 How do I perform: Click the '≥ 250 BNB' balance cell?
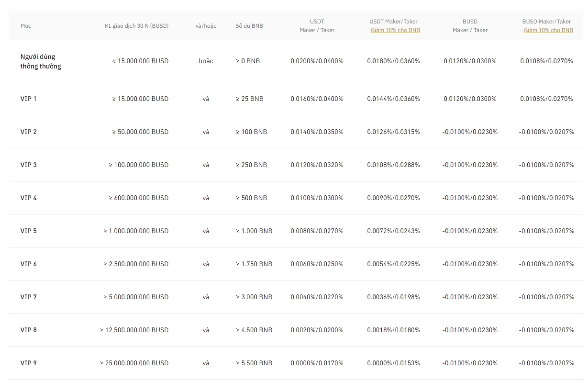point(251,165)
